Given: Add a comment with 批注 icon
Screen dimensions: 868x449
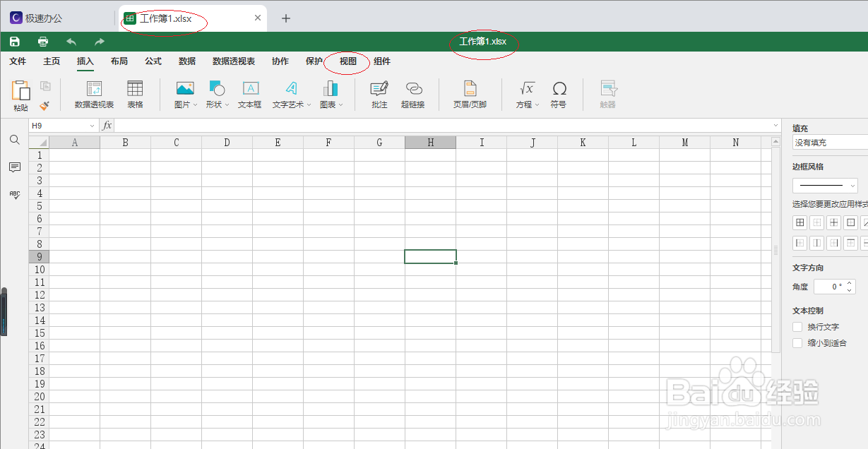Looking at the screenshot, I should tap(379, 94).
